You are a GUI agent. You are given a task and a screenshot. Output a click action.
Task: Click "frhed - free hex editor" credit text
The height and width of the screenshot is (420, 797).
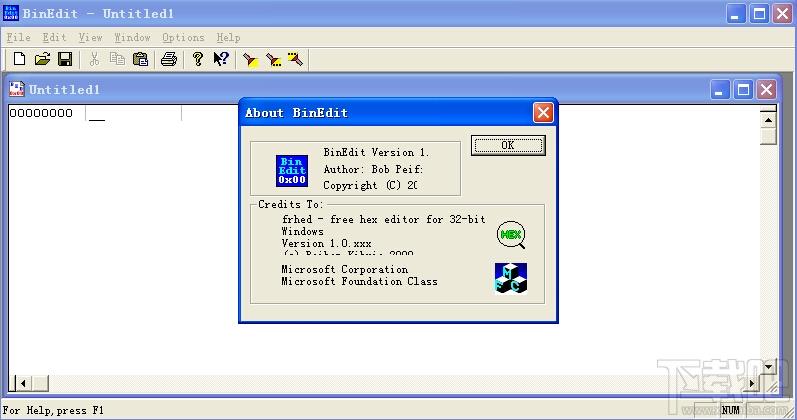coord(384,219)
